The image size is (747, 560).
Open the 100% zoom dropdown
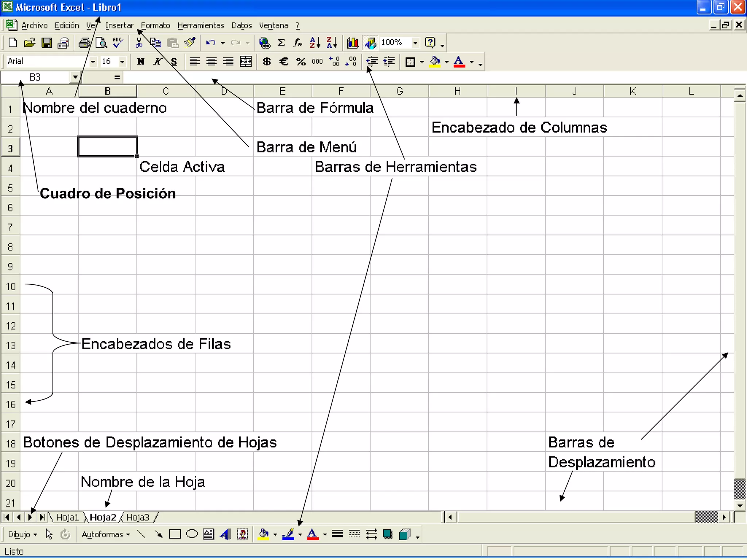point(415,43)
